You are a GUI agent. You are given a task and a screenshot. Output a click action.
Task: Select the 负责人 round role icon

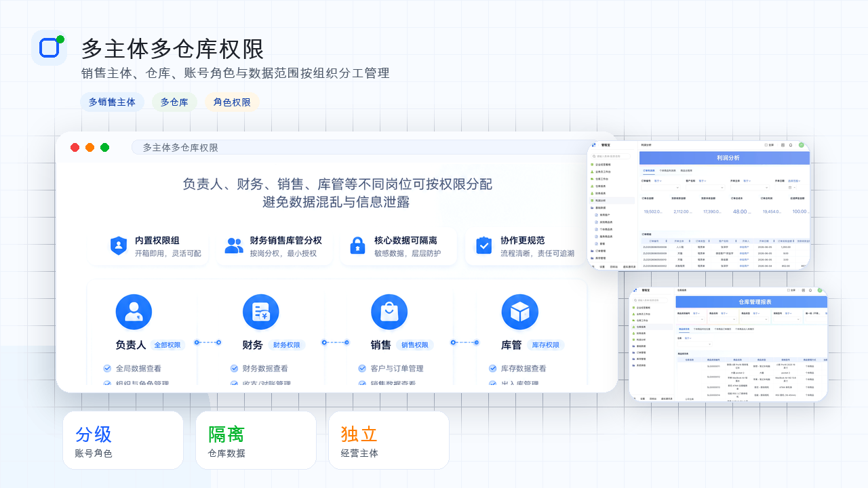(x=134, y=312)
